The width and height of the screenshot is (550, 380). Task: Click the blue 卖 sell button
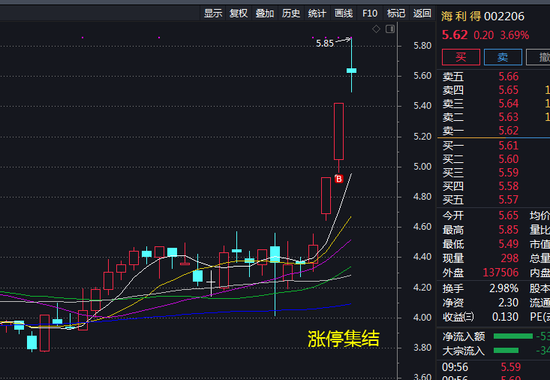point(503,57)
